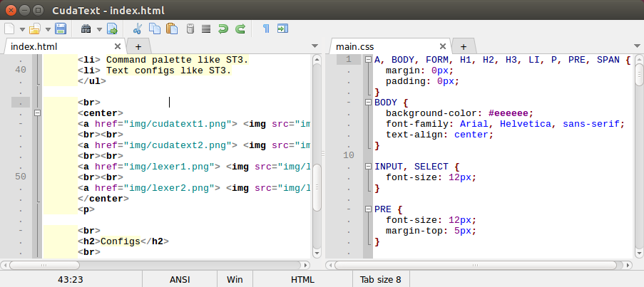
Task: Cut selection using the scissors icon
Action: (138, 28)
